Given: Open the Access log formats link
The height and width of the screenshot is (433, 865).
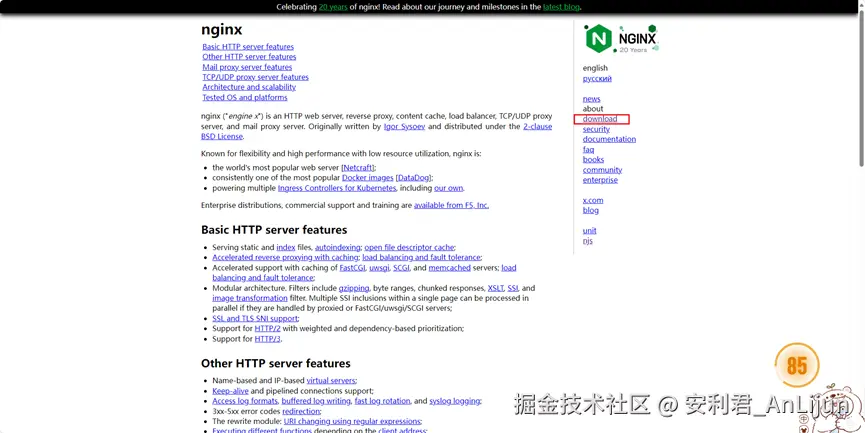Looking at the screenshot, I should (x=244, y=401).
